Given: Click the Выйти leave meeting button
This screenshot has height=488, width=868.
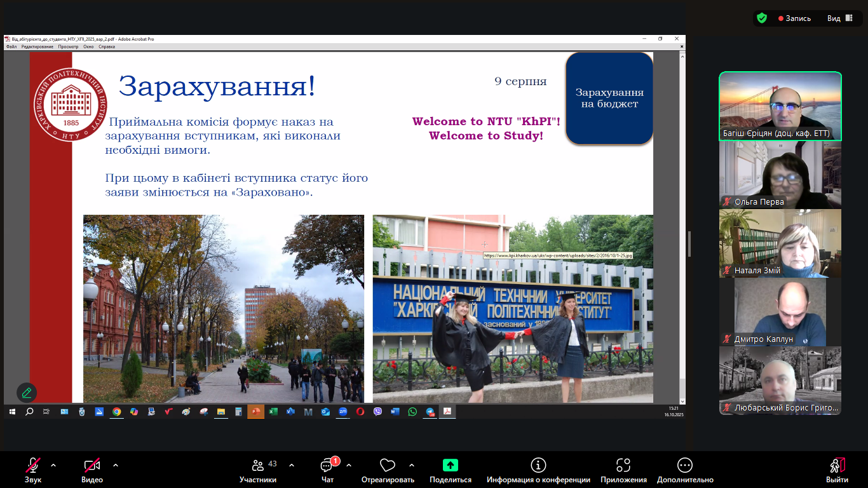Looking at the screenshot, I should tap(837, 465).
